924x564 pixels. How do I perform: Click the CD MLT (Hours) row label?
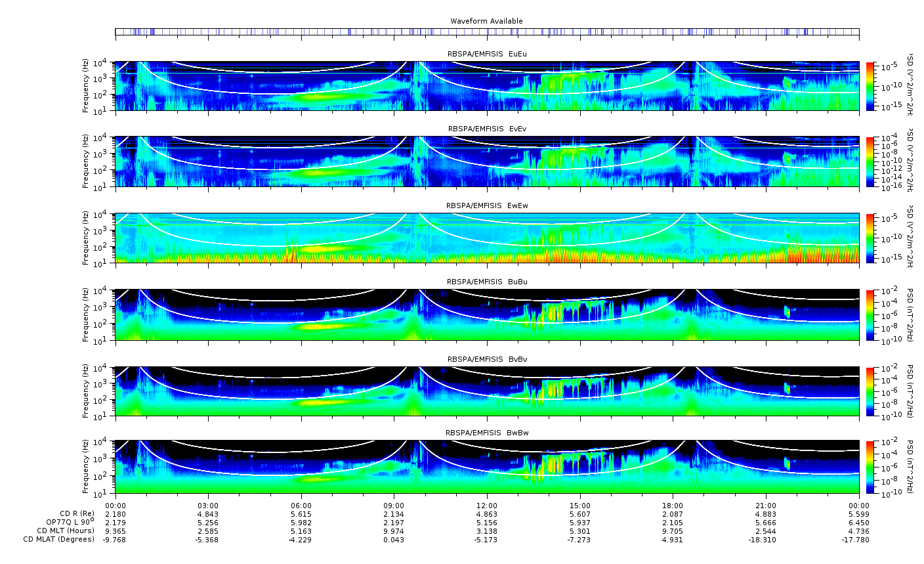point(66,531)
